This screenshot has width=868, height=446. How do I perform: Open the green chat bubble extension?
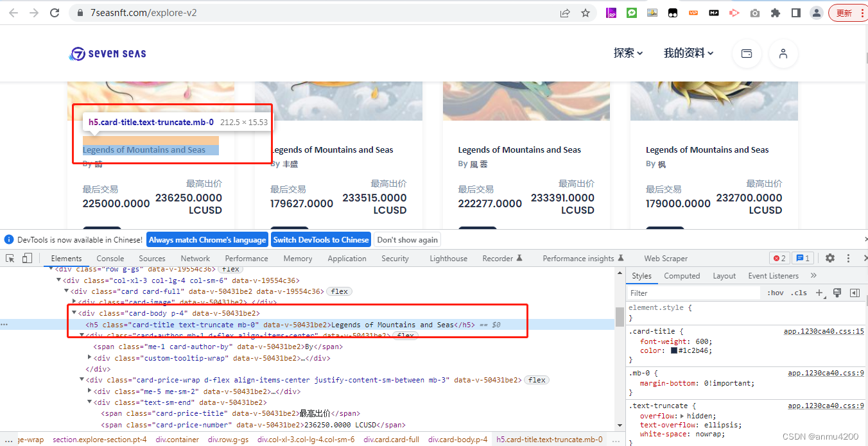pyautogui.click(x=632, y=13)
